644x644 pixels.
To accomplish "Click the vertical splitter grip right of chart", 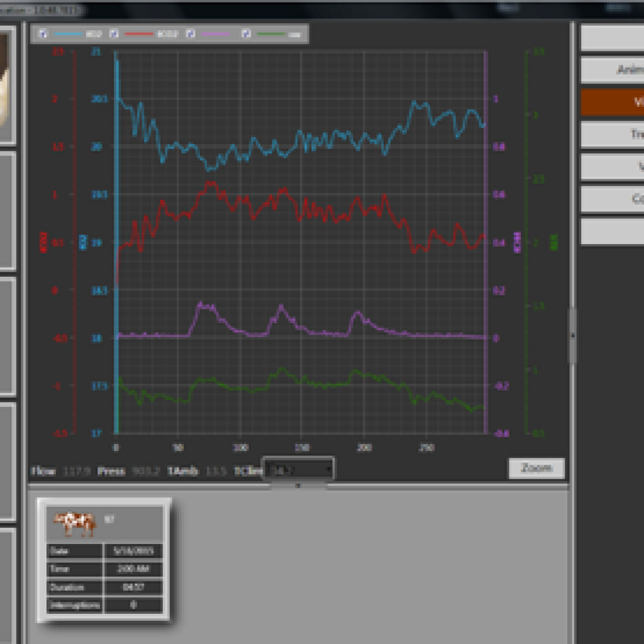I will point(572,336).
